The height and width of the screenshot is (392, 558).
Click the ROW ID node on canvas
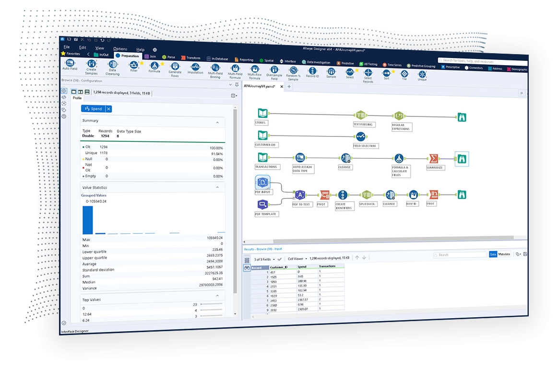(413, 195)
